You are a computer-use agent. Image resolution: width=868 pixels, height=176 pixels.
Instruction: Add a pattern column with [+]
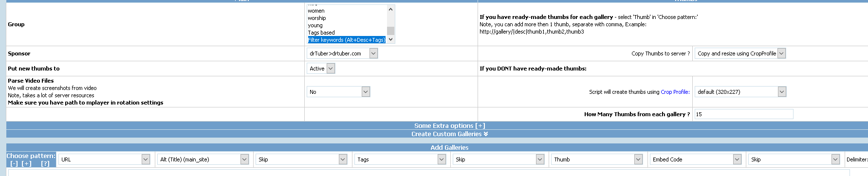point(27,163)
